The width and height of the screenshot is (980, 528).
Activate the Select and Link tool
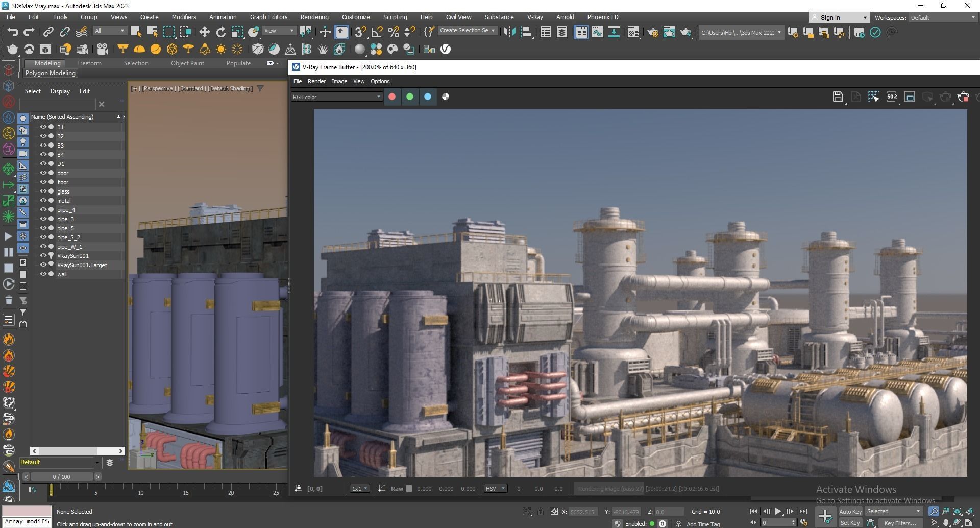click(48, 32)
